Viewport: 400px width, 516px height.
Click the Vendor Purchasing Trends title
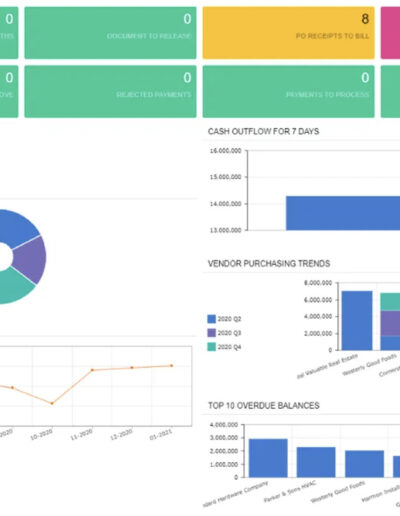point(269,264)
